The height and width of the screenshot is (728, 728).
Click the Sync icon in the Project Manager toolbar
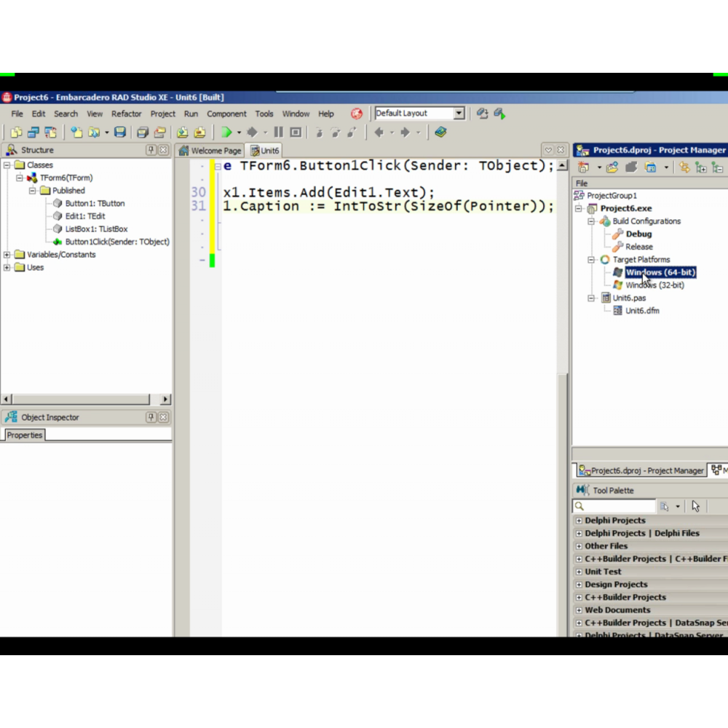684,167
